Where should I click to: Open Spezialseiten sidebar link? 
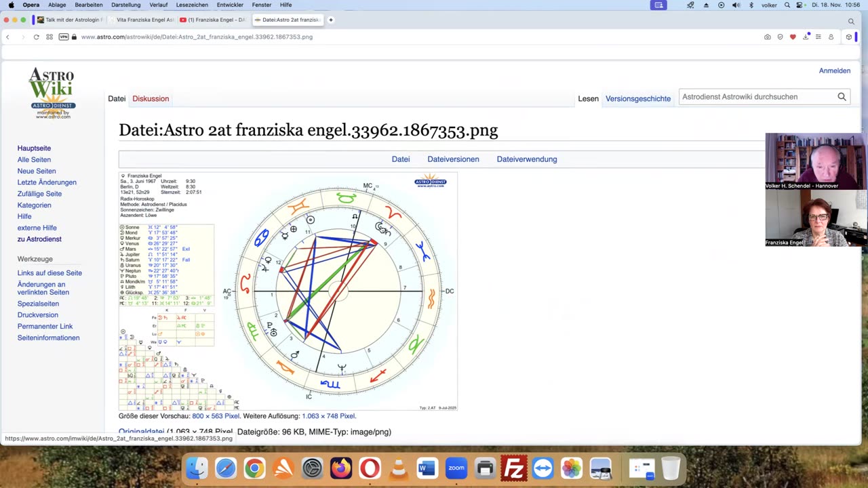coord(38,304)
